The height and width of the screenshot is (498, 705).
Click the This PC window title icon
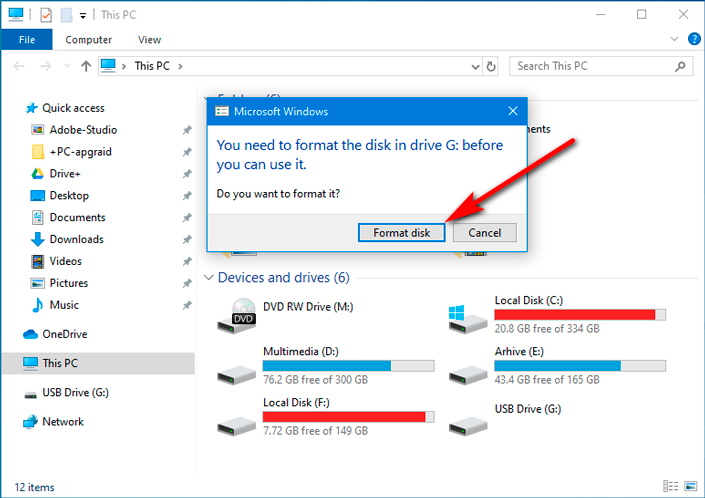pos(16,14)
